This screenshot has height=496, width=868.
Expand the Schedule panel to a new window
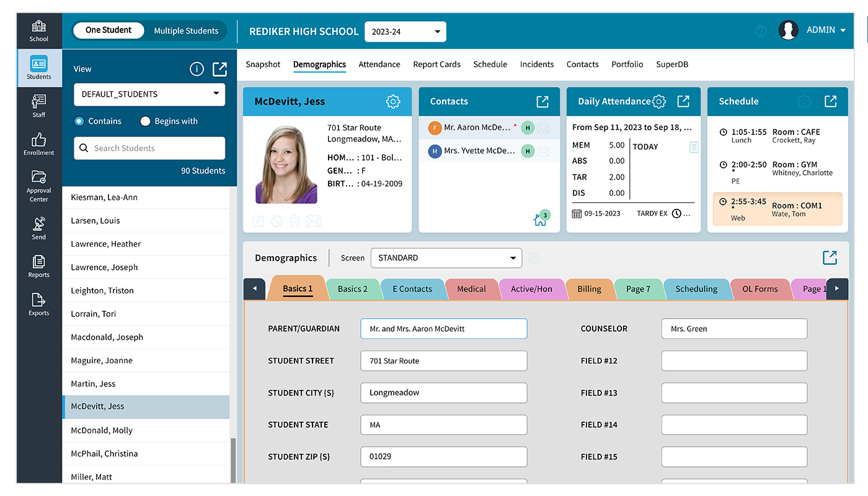[831, 101]
